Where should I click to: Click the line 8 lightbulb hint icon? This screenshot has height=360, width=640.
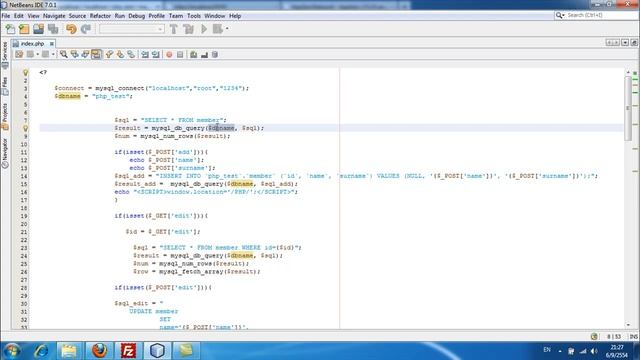click(25, 128)
